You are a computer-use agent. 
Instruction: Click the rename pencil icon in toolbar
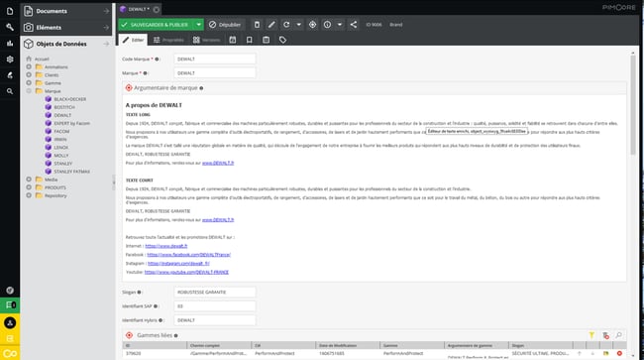pos(271,25)
